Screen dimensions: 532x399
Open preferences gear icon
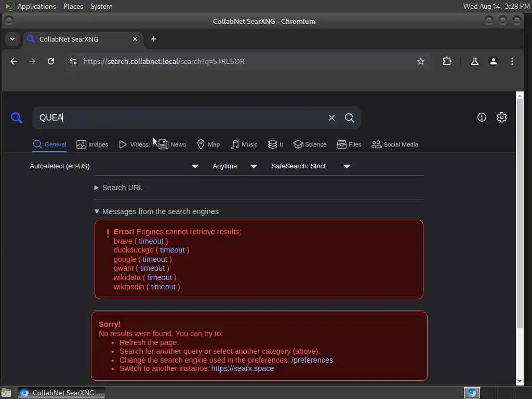[x=501, y=117]
